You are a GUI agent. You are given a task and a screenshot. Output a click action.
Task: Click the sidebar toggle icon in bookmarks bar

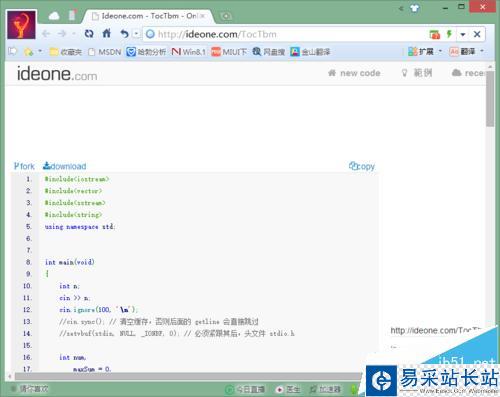click(x=13, y=51)
